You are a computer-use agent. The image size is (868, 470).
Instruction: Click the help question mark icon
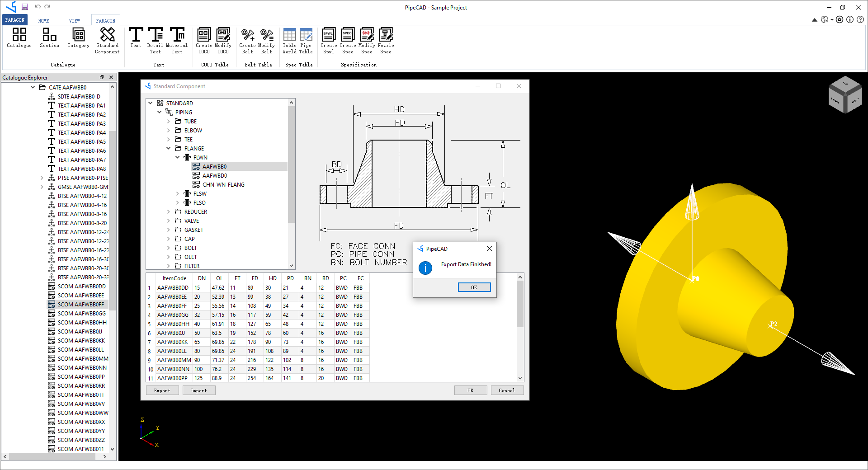(859, 19)
